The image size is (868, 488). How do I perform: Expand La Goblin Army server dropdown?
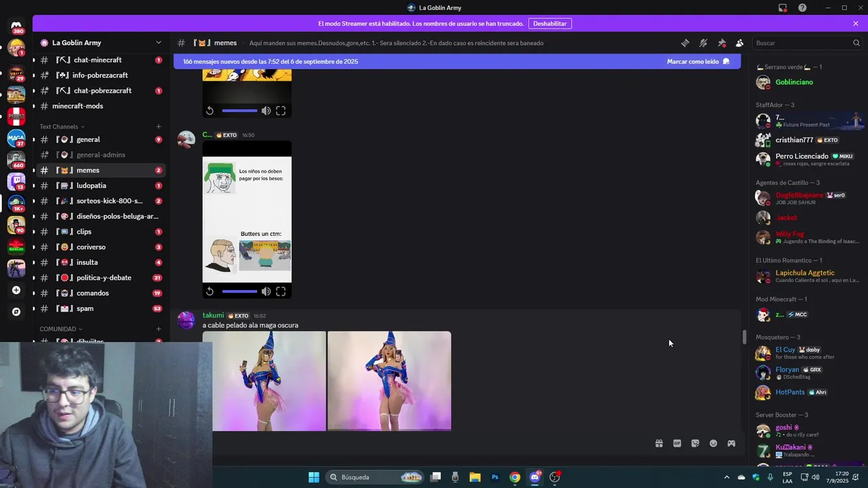click(x=159, y=43)
